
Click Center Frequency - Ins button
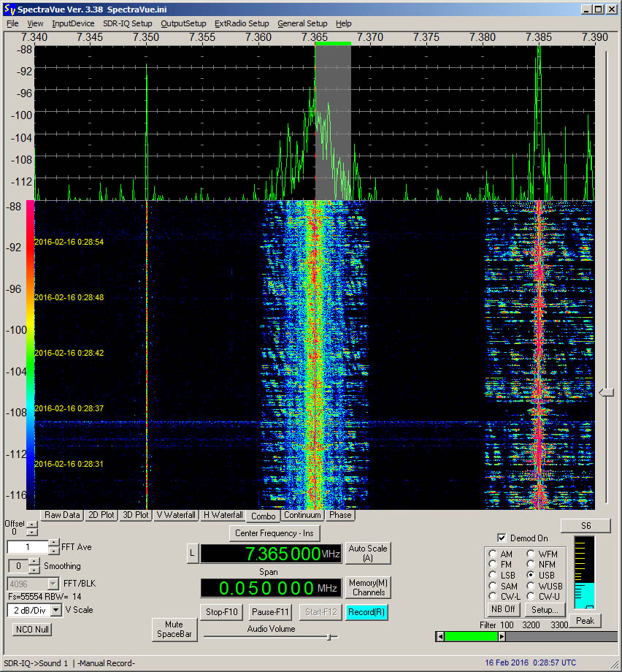click(x=274, y=533)
